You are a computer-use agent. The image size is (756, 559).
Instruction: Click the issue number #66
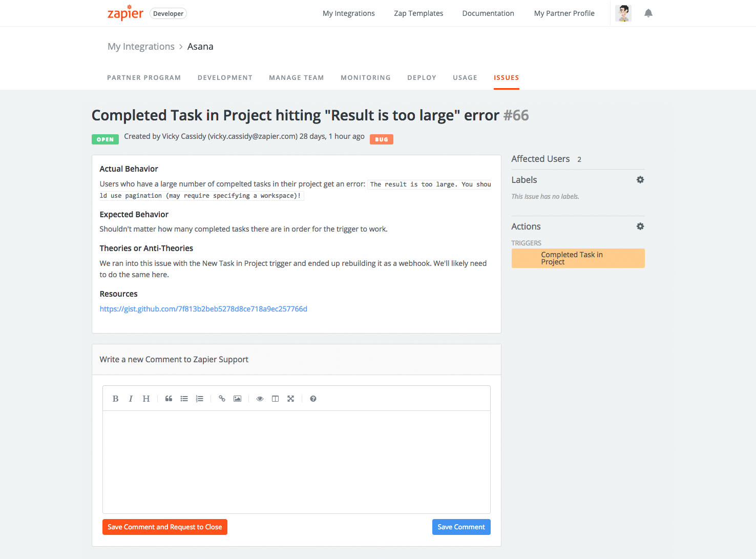click(x=516, y=115)
